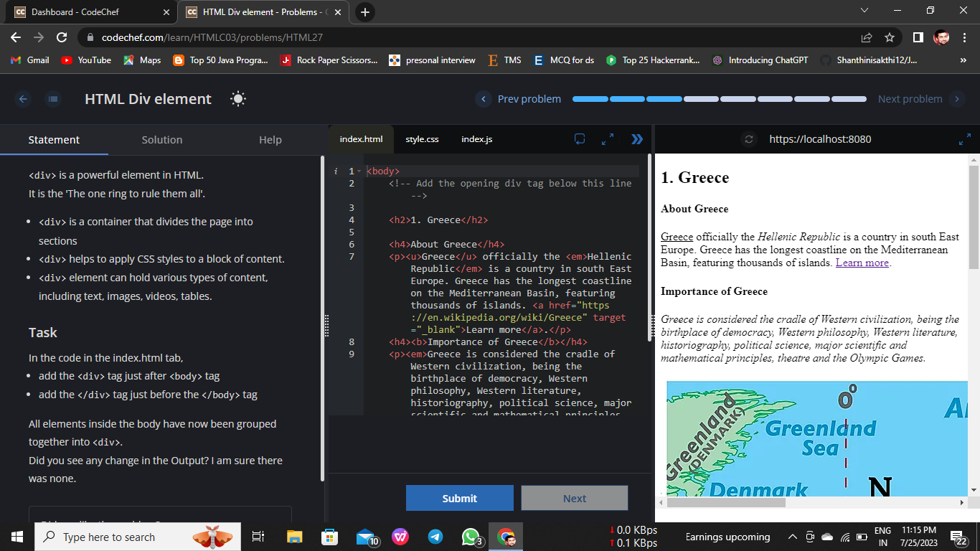Click the reset code icon in editor
The height and width of the screenshot is (551, 980).
point(580,139)
